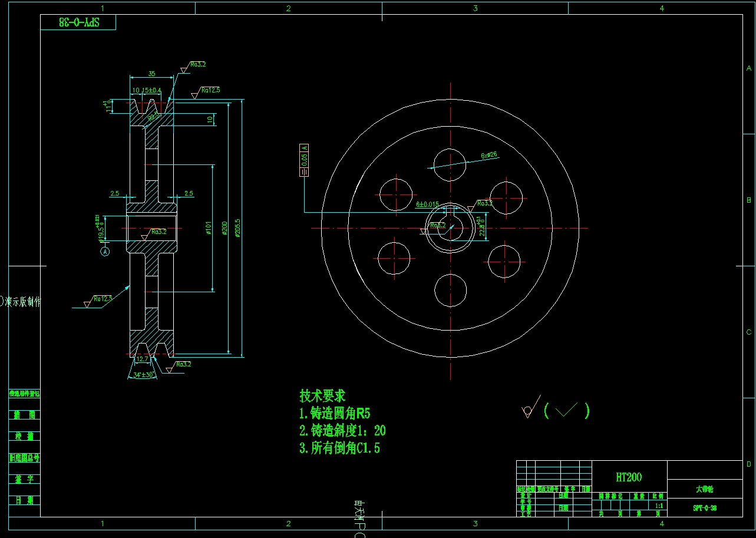The width and height of the screenshot is (756, 538).
Task: Click the circled datum A marker
Action: [x=105, y=252]
